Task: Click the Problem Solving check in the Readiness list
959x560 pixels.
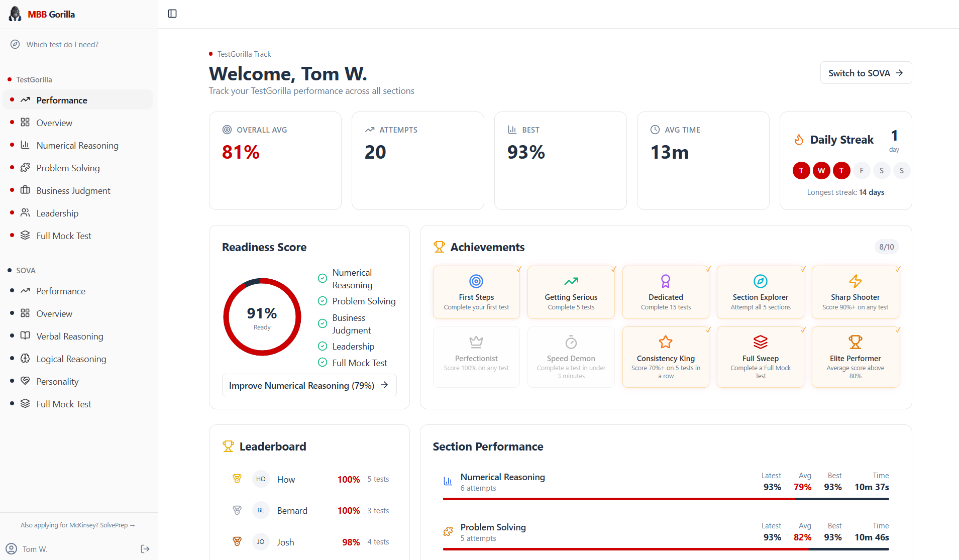Action: pyautogui.click(x=323, y=301)
